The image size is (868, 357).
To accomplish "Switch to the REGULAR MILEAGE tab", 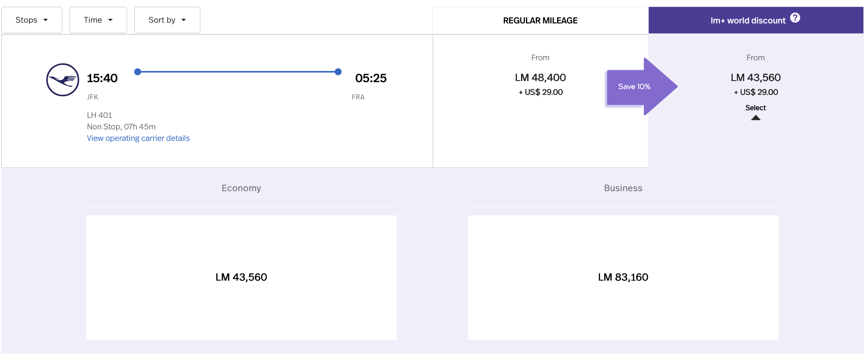I will pos(540,20).
